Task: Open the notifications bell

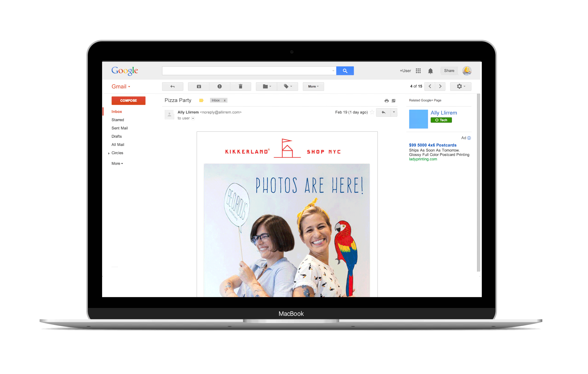Action: pos(430,71)
